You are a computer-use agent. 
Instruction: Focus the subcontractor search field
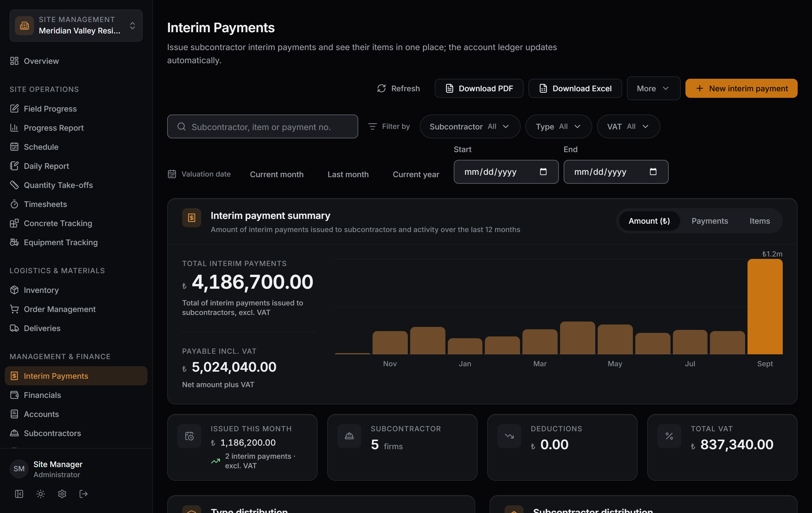[x=262, y=127]
